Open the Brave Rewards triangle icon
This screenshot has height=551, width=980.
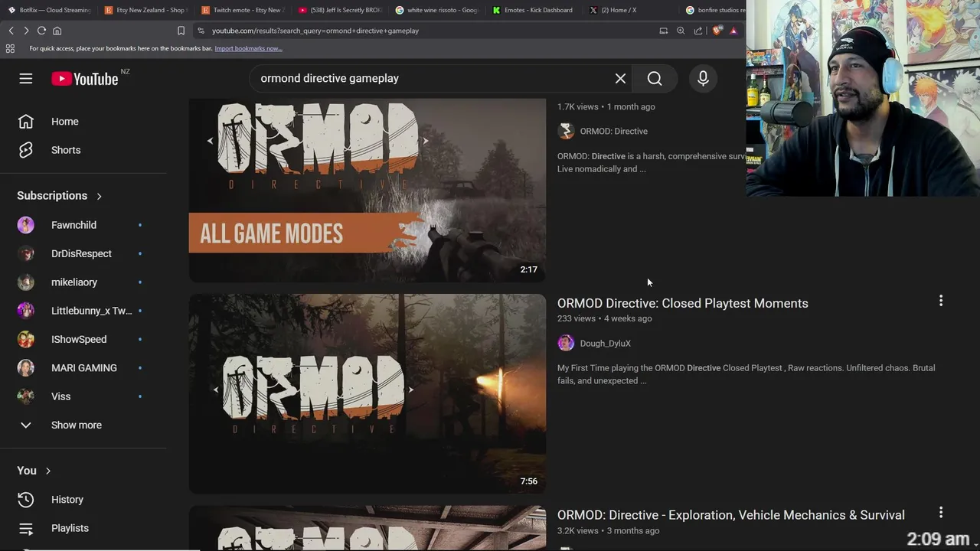coord(733,31)
